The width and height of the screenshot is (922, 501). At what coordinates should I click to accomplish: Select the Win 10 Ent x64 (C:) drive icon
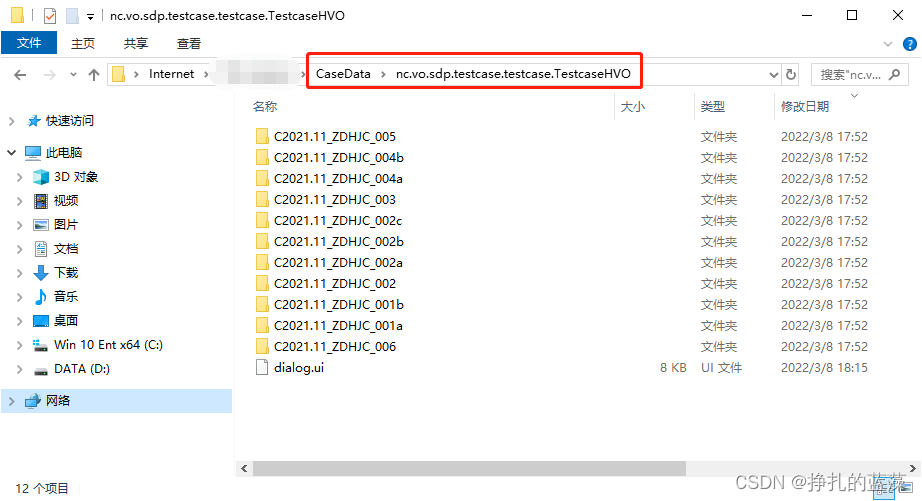click(40, 345)
